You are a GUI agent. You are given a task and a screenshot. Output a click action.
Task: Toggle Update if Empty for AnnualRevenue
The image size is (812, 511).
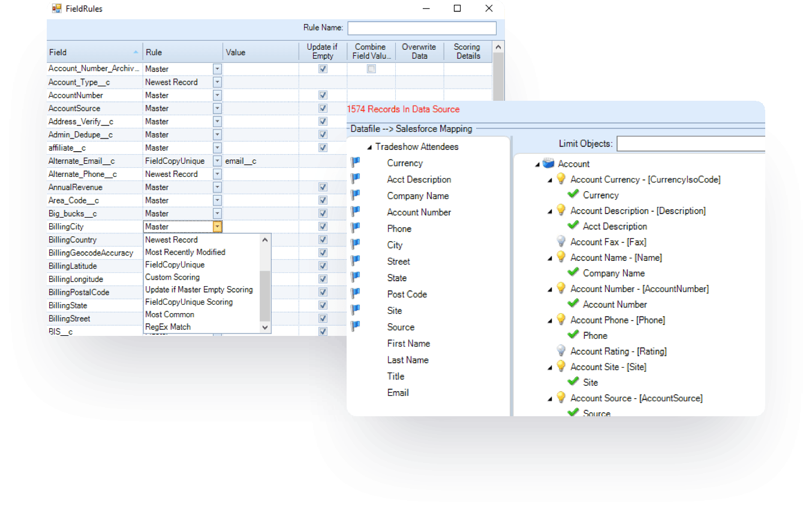323,187
